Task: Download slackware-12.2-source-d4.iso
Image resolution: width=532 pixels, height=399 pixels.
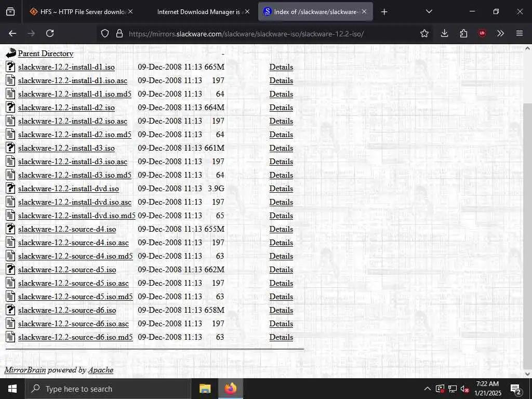Action: [x=67, y=229]
